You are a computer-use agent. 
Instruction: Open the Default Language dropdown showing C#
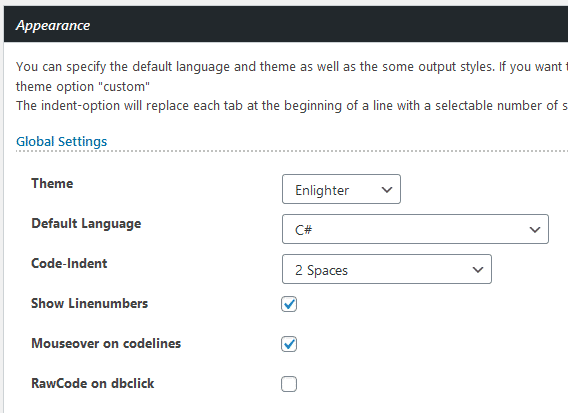coord(415,229)
